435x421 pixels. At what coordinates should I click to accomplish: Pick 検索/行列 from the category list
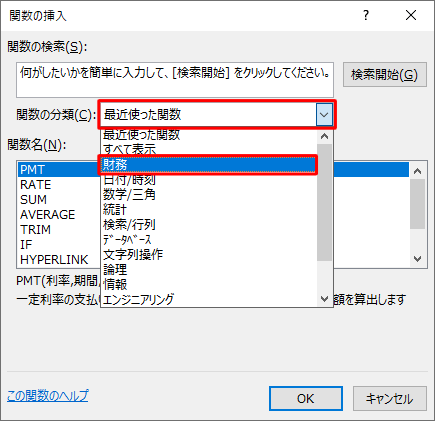point(209,224)
